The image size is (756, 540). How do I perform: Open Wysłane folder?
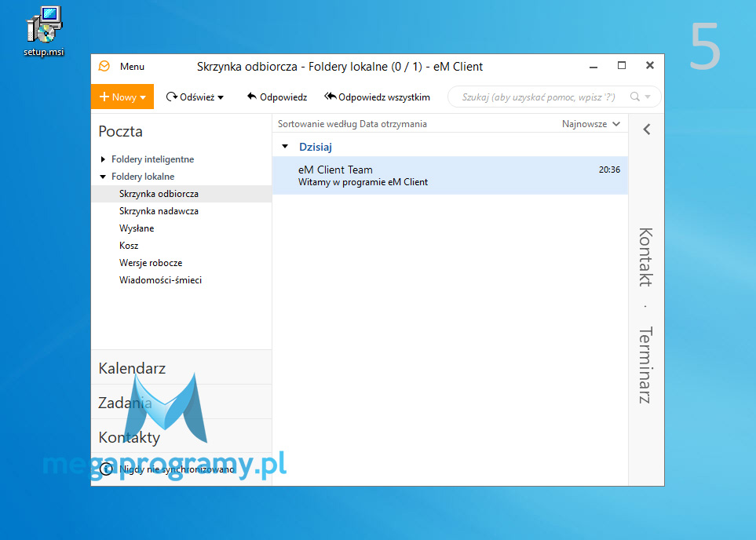(x=137, y=228)
